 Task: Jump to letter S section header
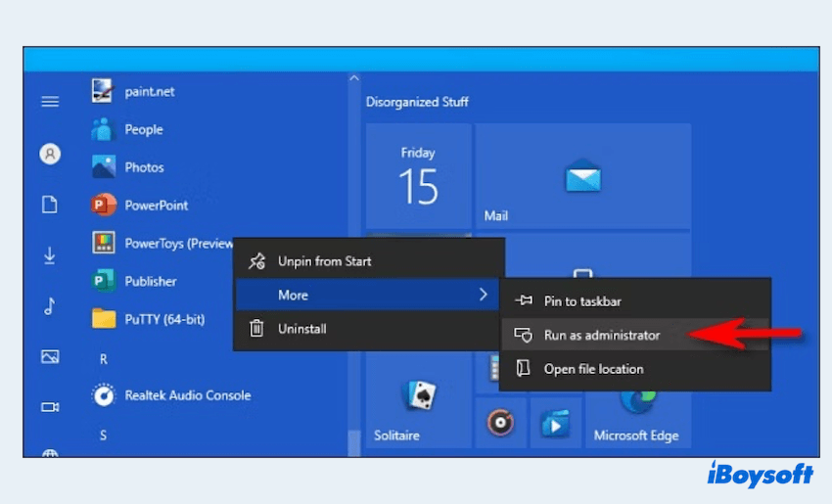point(104,435)
